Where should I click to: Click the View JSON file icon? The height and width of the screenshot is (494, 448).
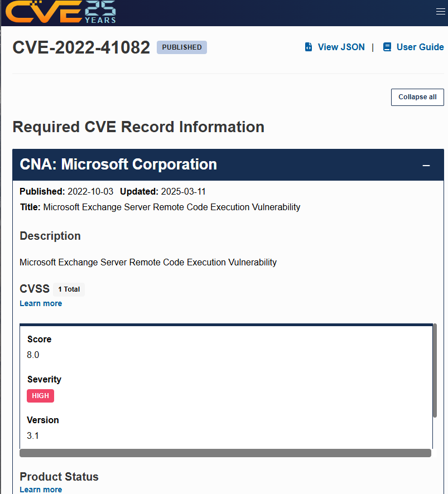tap(309, 47)
